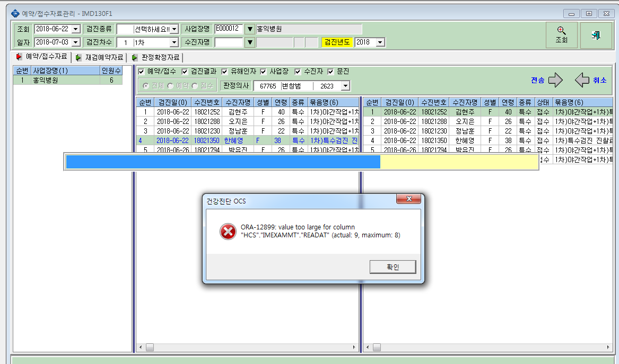Image resolution: width=619 pixels, height=364 pixels.
Task: Click the app logo in title bar
Action: pos(15,13)
